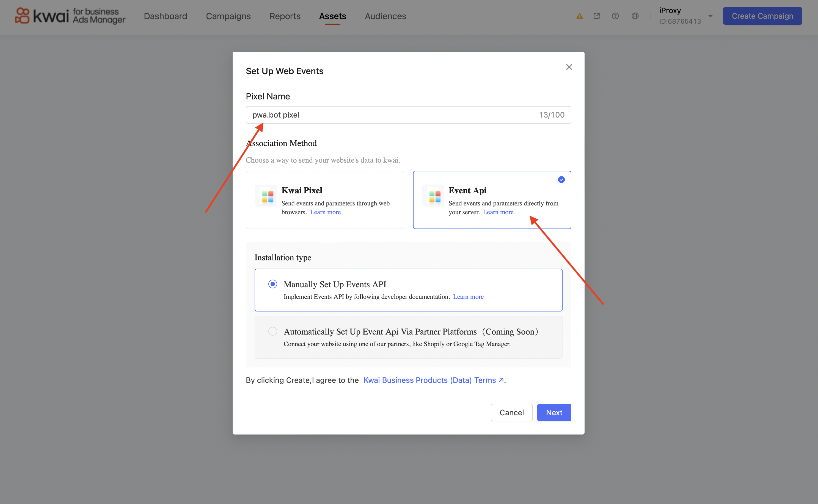Screen dimensions: 818x504
Task: Click the Kwai Pixel colorful grid icon
Action: 267,197
